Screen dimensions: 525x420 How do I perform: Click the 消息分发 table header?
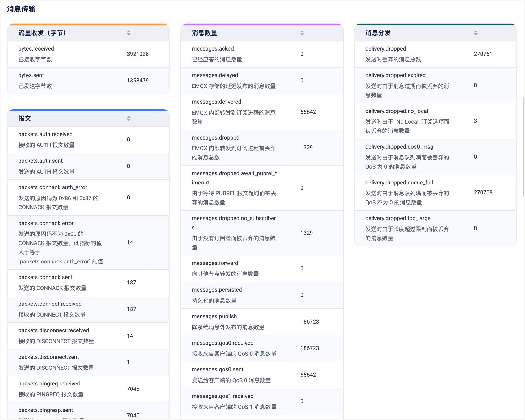tap(378, 33)
